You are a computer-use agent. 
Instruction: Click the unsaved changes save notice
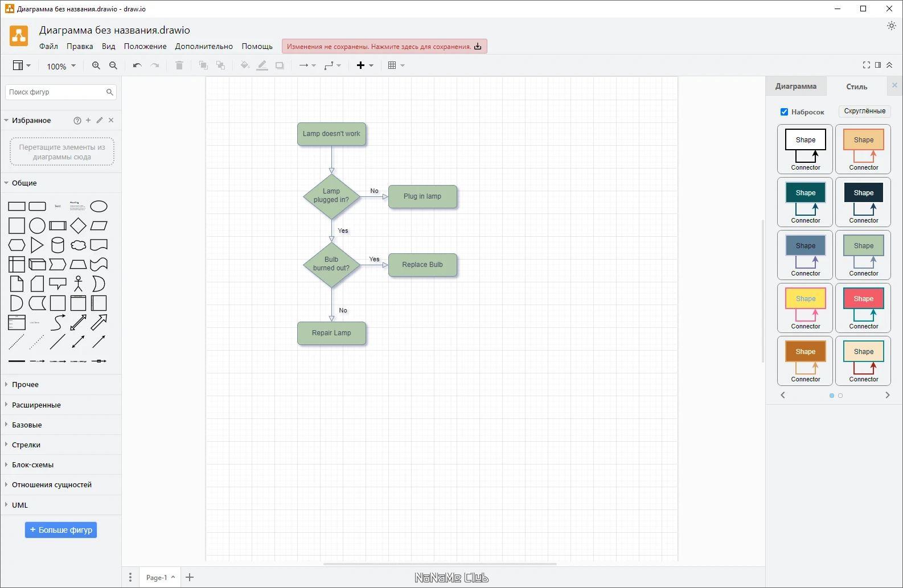tap(384, 47)
